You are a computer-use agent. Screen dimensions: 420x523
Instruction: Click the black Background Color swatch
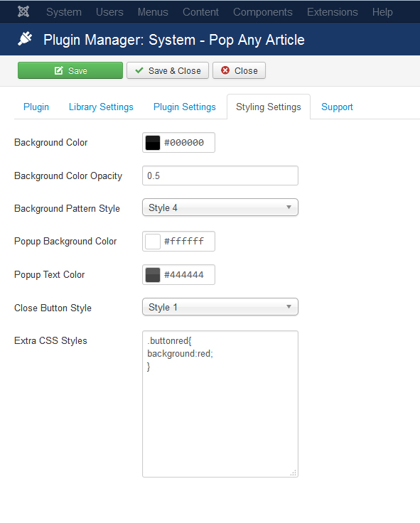(153, 143)
